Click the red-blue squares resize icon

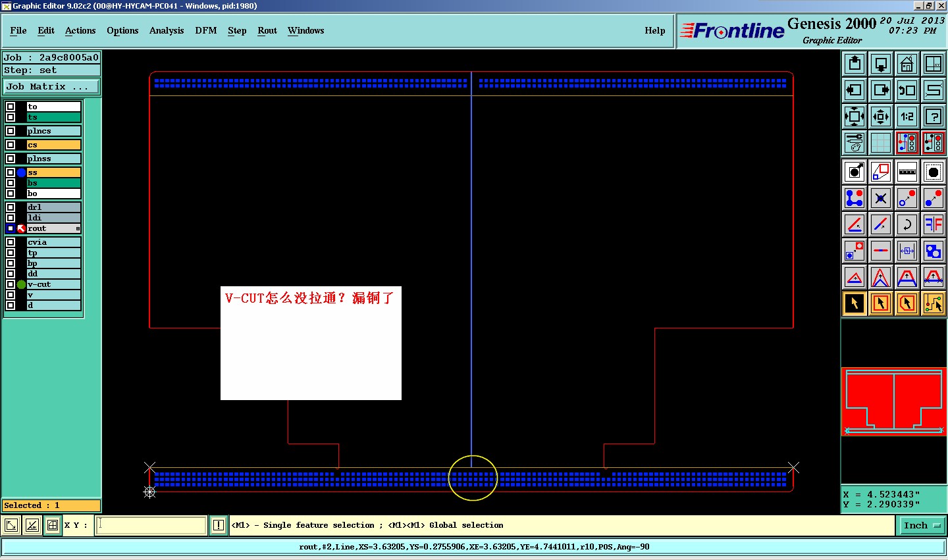[854, 251]
